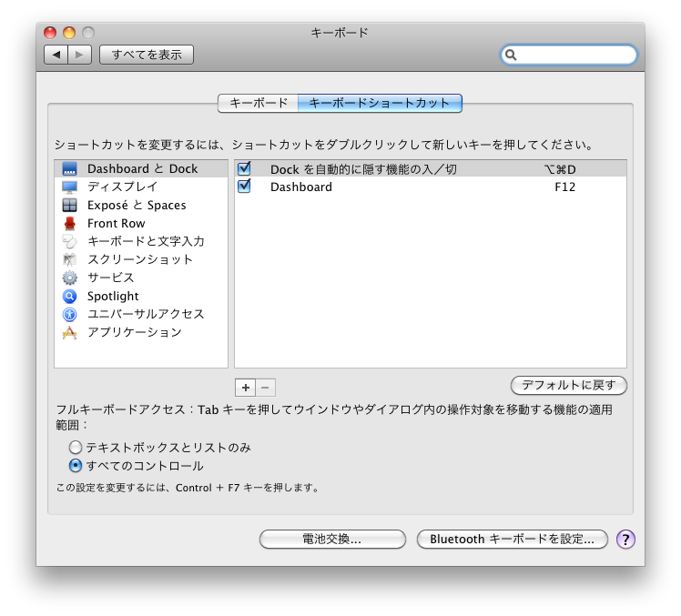Click the Exposé と Spaces grid icon
This screenshot has width=681, height=616.
[69, 205]
